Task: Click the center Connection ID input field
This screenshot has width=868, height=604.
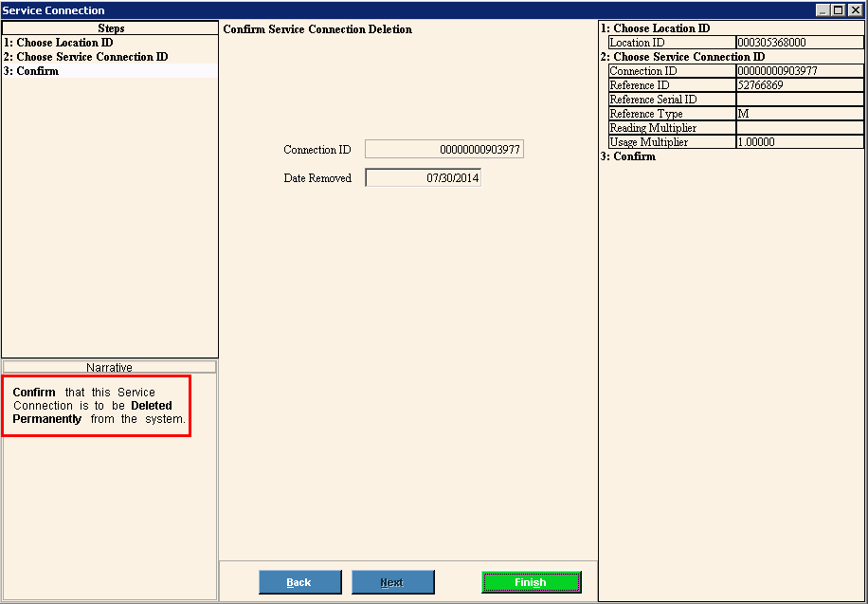Action: point(443,150)
